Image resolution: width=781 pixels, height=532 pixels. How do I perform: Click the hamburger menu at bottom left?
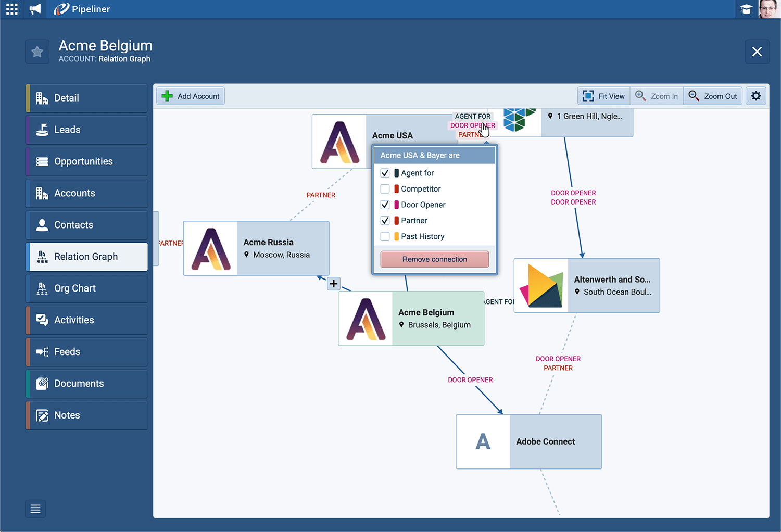pyautogui.click(x=35, y=509)
